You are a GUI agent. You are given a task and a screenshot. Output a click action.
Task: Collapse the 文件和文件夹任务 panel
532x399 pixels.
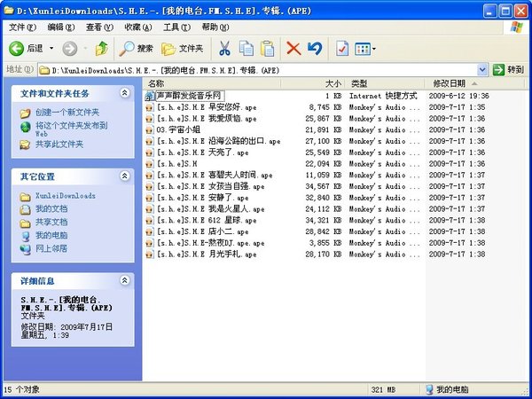125,92
